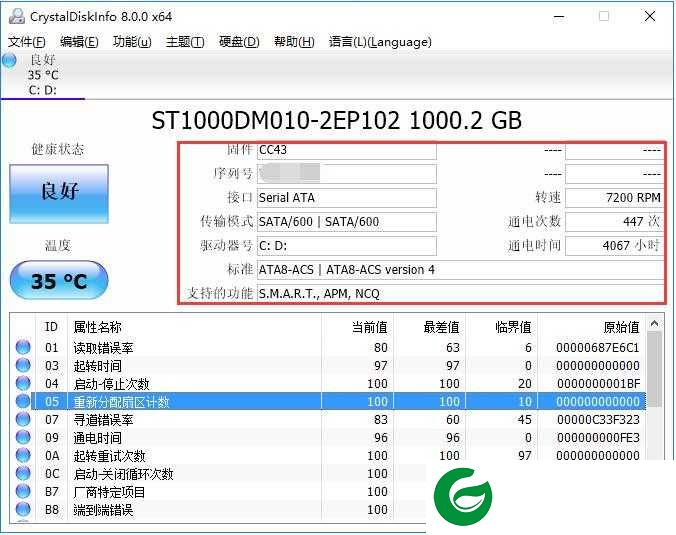The height and width of the screenshot is (535, 676).
Task: Select the 通电时间 attribute row with ID 09
Action: [x=328, y=438]
